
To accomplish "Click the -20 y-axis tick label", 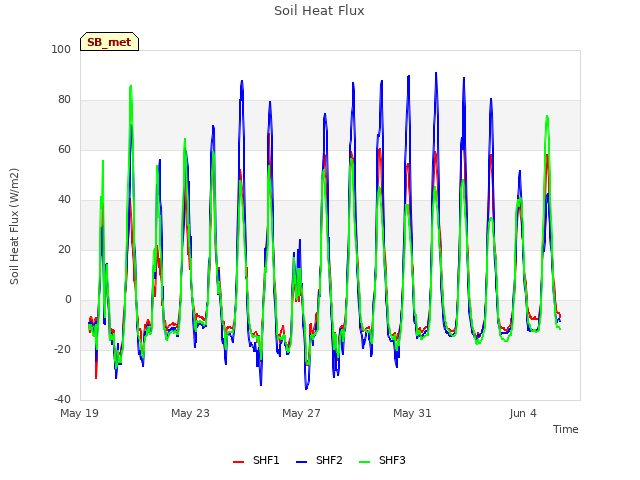I will 62,350.
